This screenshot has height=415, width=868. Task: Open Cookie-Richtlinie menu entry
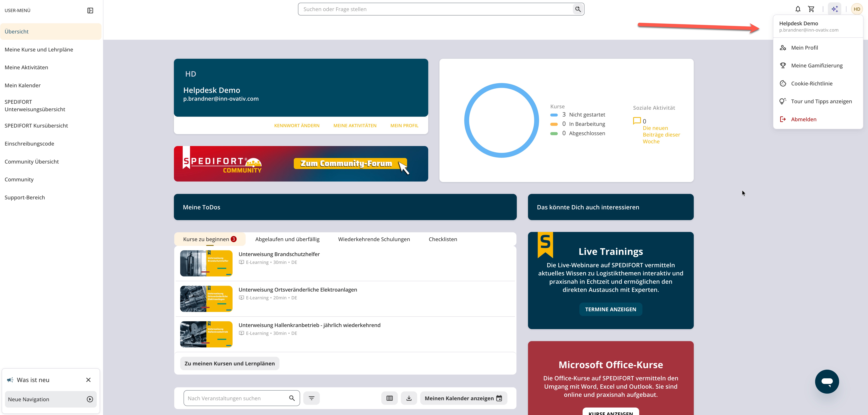[x=818, y=84]
